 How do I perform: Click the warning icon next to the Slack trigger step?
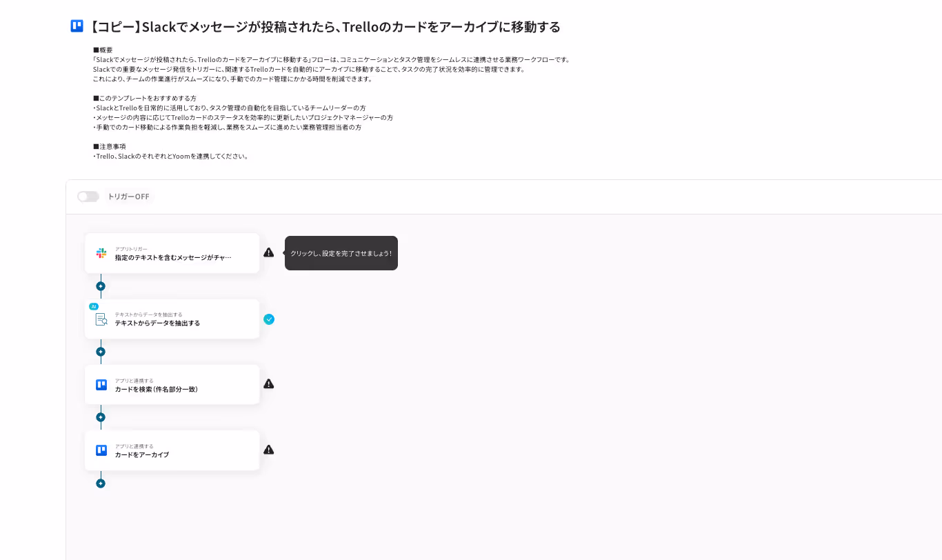pos(269,252)
